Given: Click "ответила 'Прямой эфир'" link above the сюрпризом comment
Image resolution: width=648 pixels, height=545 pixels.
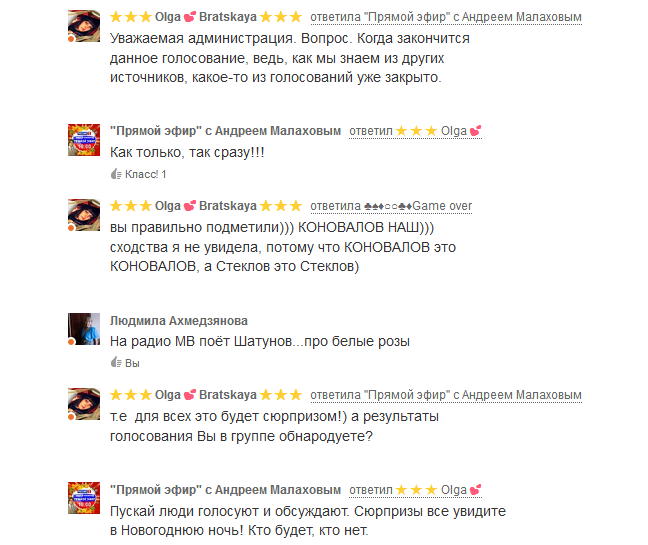Looking at the screenshot, I should pos(446,395).
